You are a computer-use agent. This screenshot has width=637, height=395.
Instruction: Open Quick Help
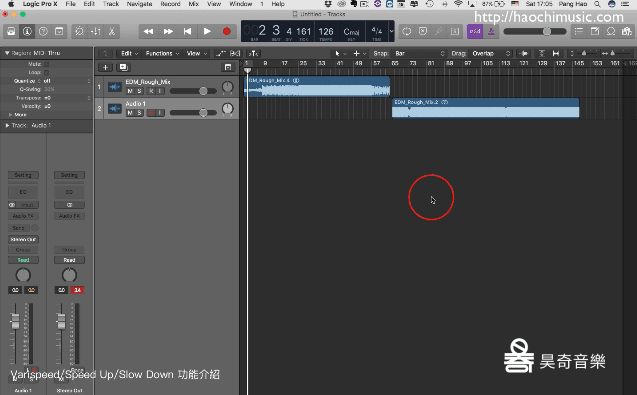tap(43, 31)
